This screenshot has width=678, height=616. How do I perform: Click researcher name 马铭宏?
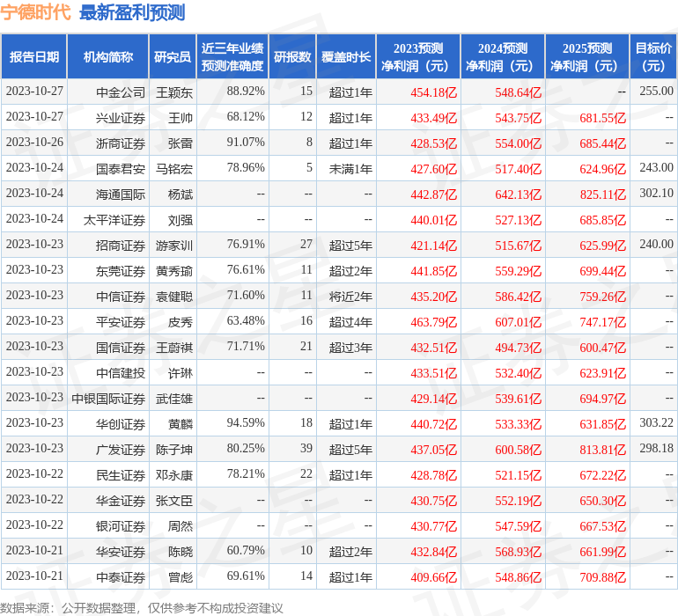point(174,169)
